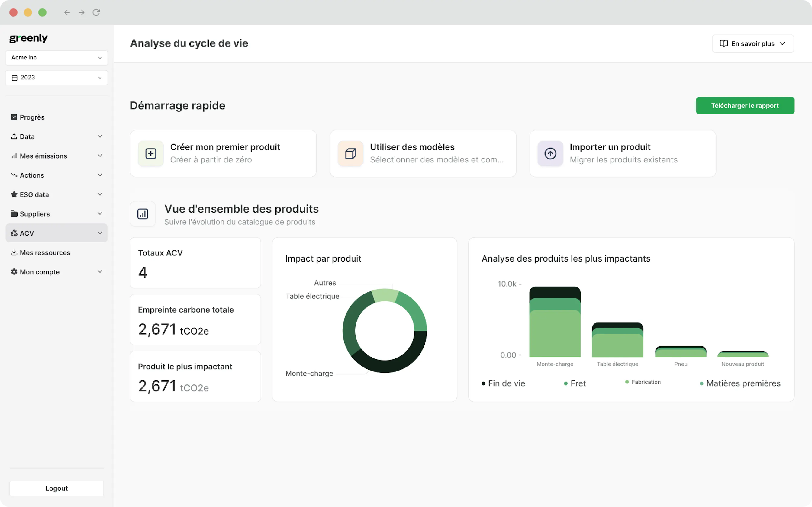Viewport: 812px width, 507px height.
Task: Expand the Suppliers chevron
Action: (x=100, y=213)
